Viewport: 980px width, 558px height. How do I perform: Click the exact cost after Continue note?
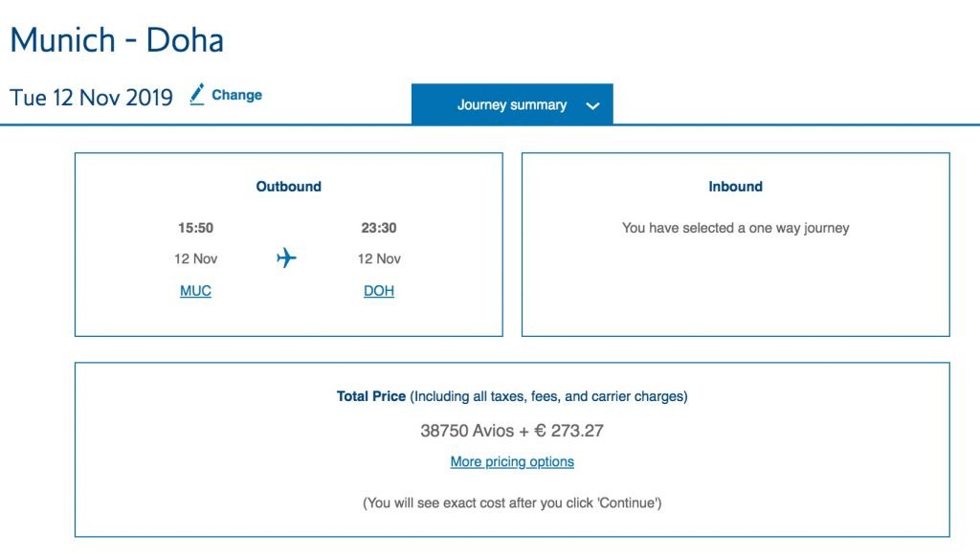point(512,503)
